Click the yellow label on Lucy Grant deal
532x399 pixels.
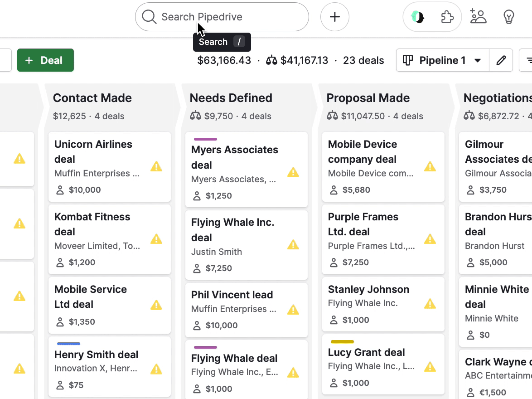342,341
